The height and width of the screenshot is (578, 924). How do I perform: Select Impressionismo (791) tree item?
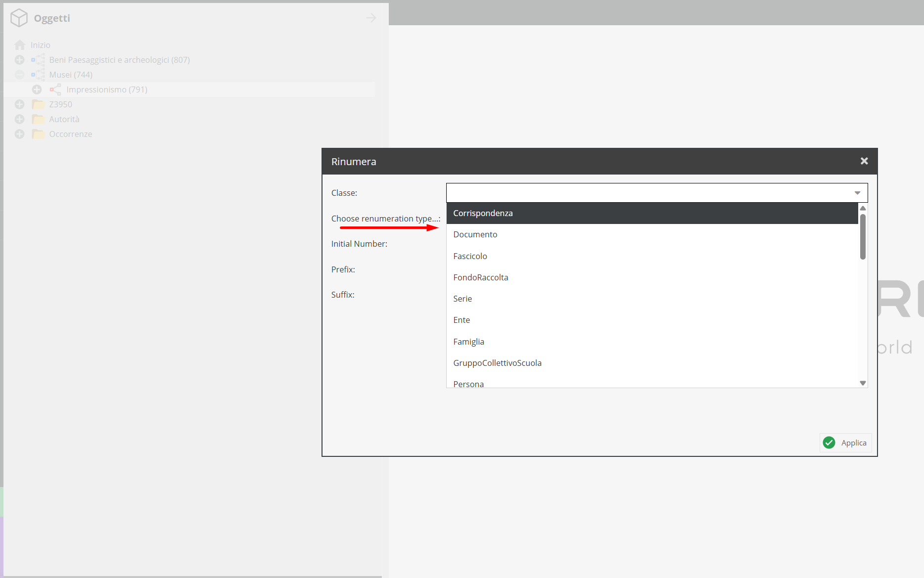coord(107,89)
